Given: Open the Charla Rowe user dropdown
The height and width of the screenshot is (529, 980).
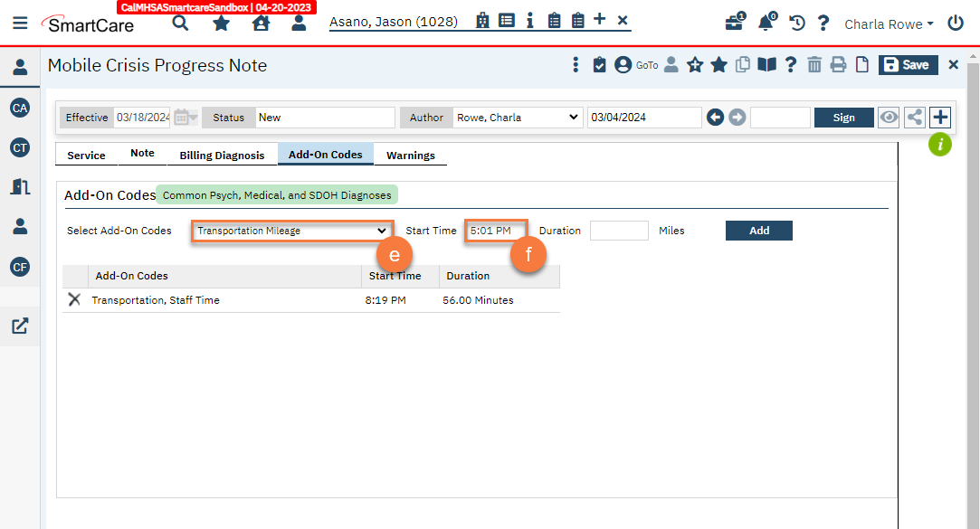Looking at the screenshot, I should point(889,24).
